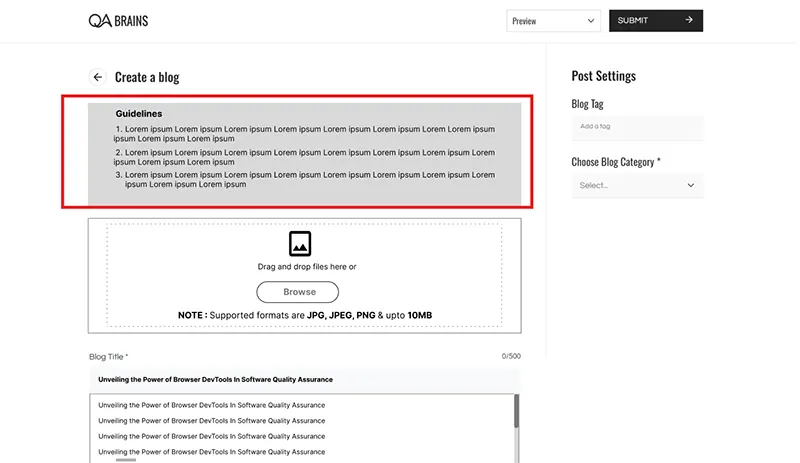Focus the Add a tag input
The height and width of the screenshot is (463, 800).
[x=637, y=127]
